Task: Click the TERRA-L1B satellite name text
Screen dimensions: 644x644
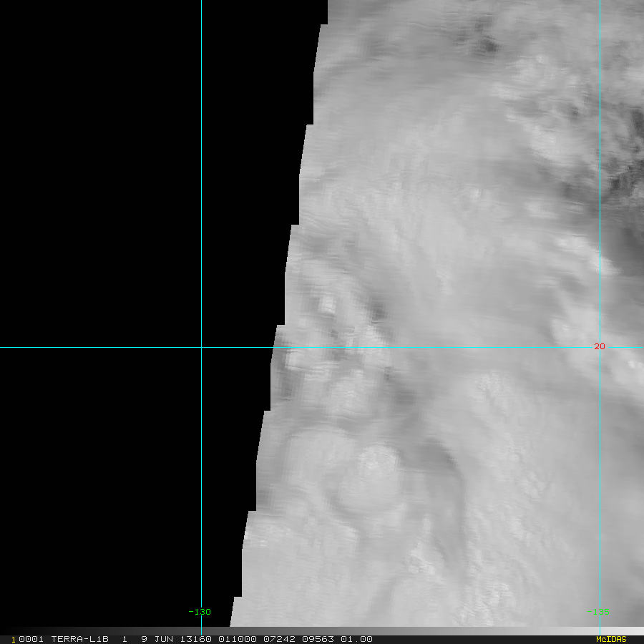Action: pos(79,639)
